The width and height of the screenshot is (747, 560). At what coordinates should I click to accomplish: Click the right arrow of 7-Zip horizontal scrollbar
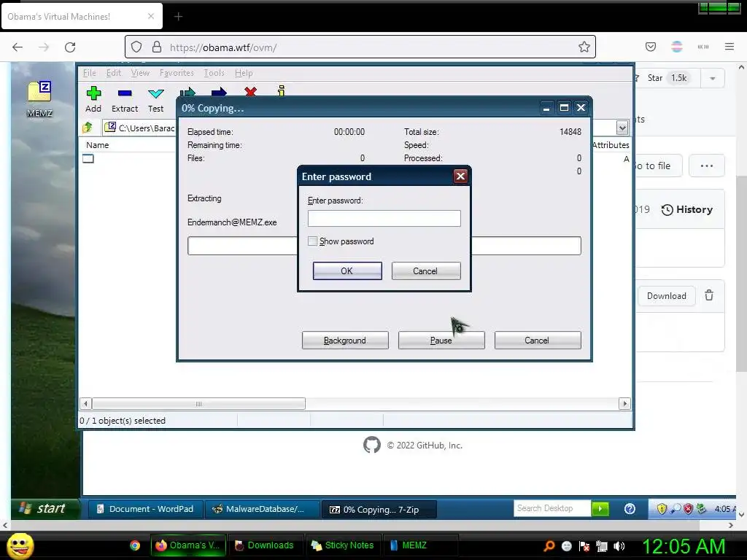tap(624, 404)
